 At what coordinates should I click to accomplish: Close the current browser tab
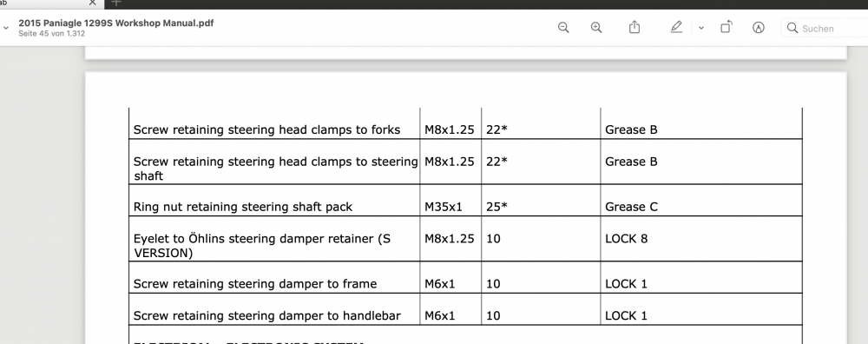coord(93,3)
